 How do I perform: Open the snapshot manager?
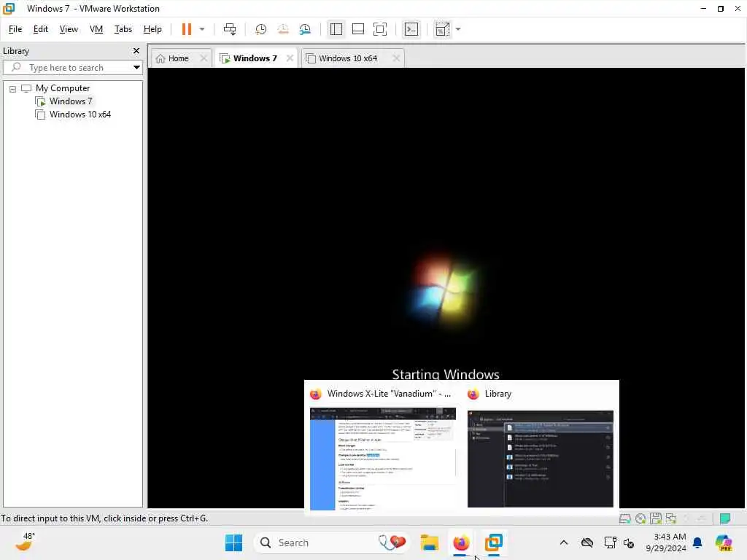[305, 29]
